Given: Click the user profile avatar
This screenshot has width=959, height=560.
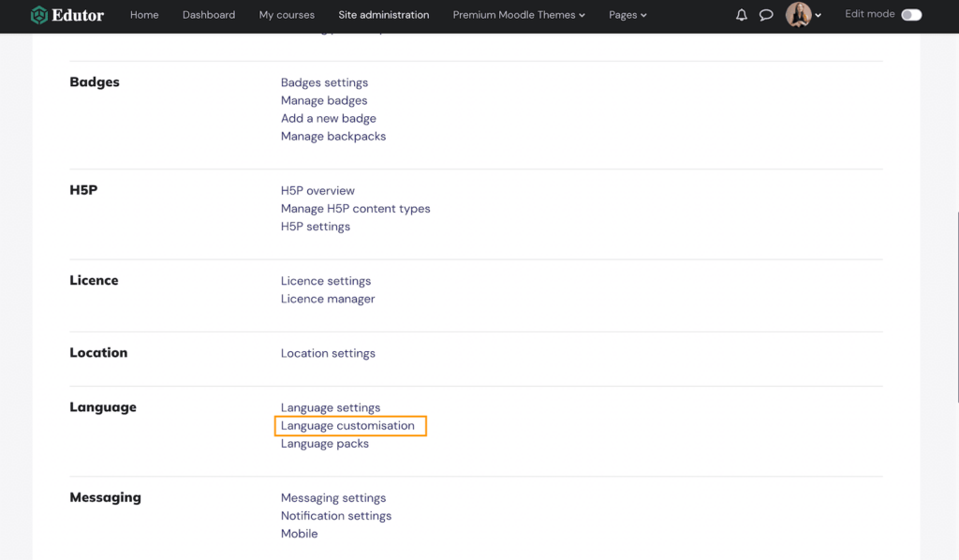Looking at the screenshot, I should click(798, 15).
